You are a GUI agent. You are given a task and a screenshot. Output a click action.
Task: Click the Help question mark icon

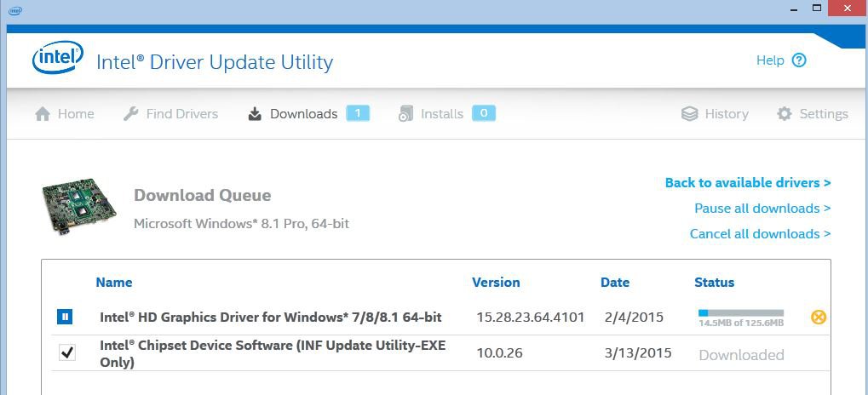tap(798, 60)
